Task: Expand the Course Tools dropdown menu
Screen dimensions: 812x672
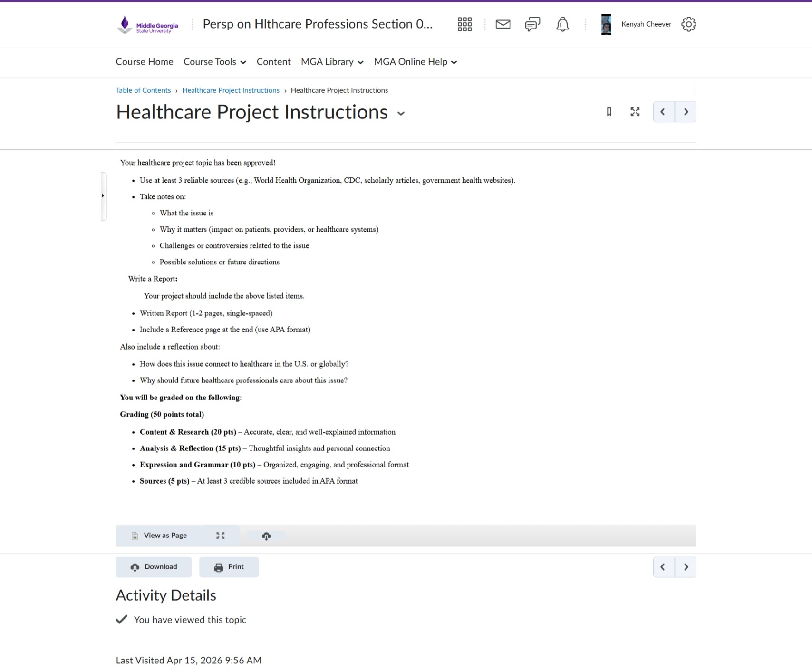Action: (215, 62)
